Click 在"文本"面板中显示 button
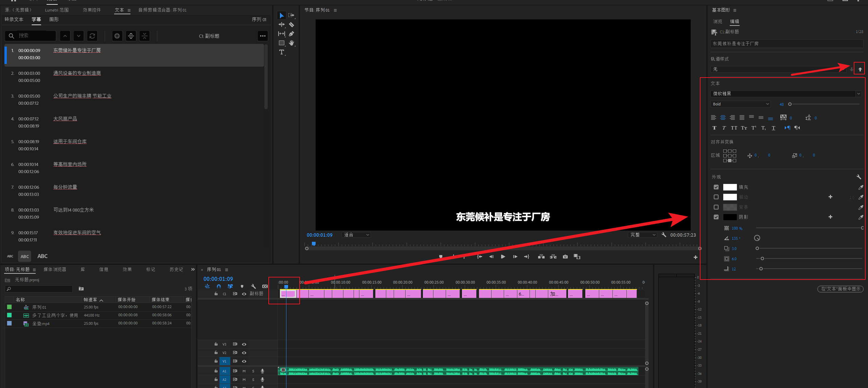The height and width of the screenshot is (388, 868). (840, 289)
